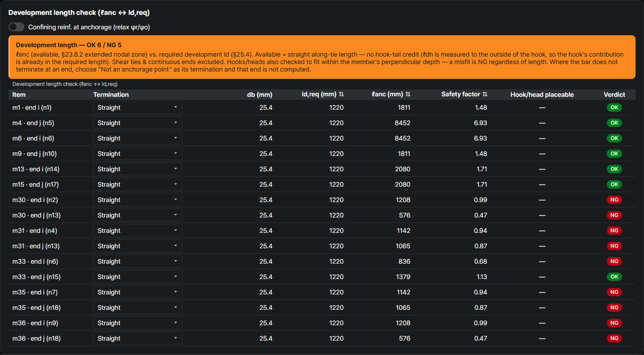Click OK badge in m33 · end j (n15) row
The width and height of the screenshot is (644, 355).
(614, 277)
